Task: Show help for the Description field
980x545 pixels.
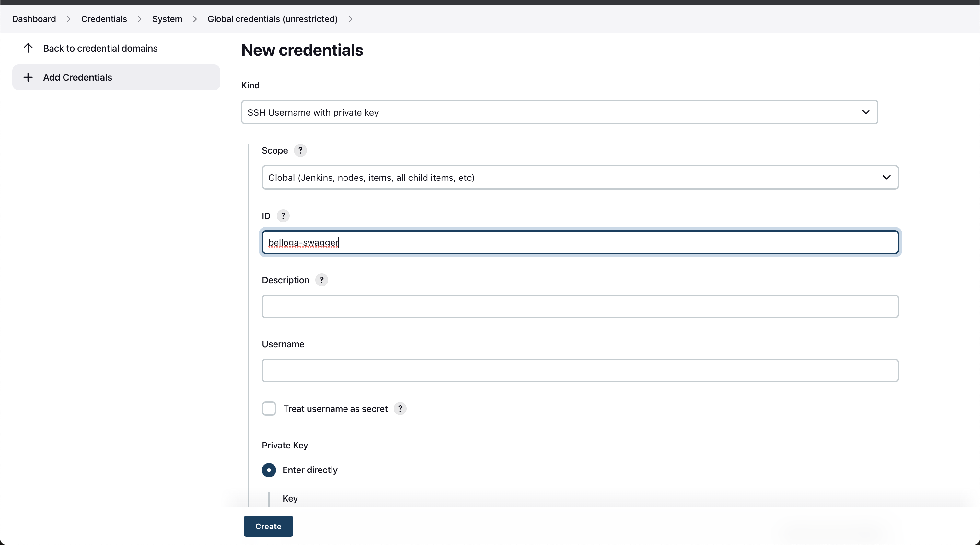Action: pos(322,280)
